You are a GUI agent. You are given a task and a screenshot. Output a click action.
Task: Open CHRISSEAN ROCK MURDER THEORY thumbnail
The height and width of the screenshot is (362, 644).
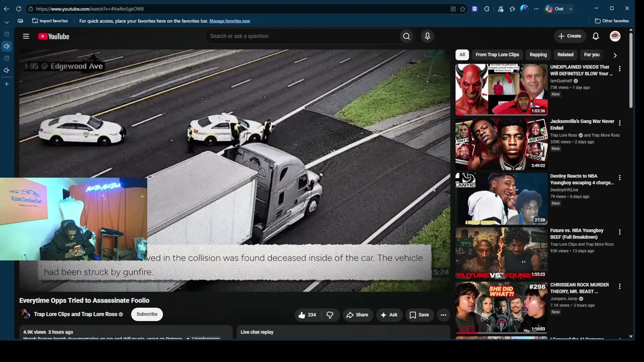[x=501, y=307]
